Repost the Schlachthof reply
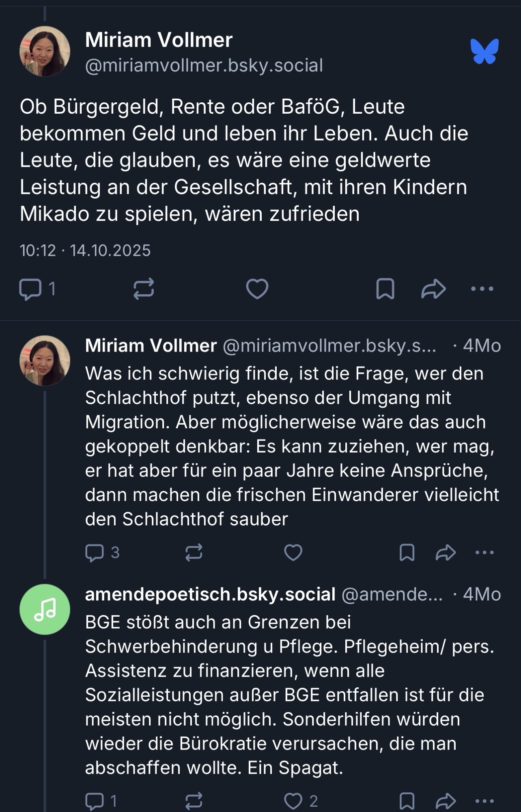 [194, 553]
